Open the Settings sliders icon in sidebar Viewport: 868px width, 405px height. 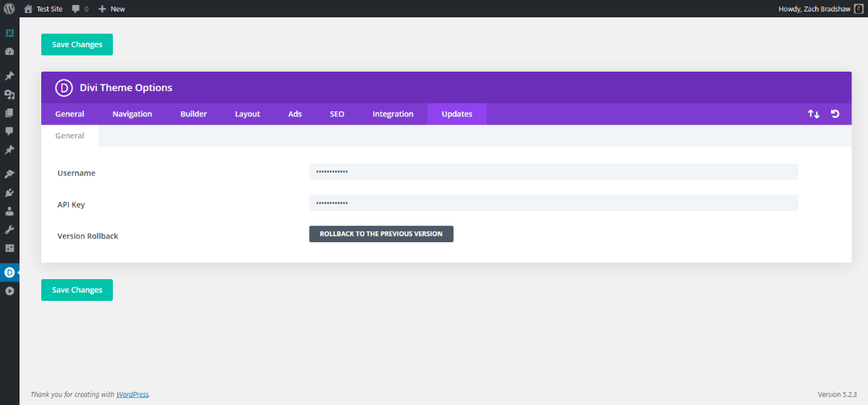click(x=9, y=248)
